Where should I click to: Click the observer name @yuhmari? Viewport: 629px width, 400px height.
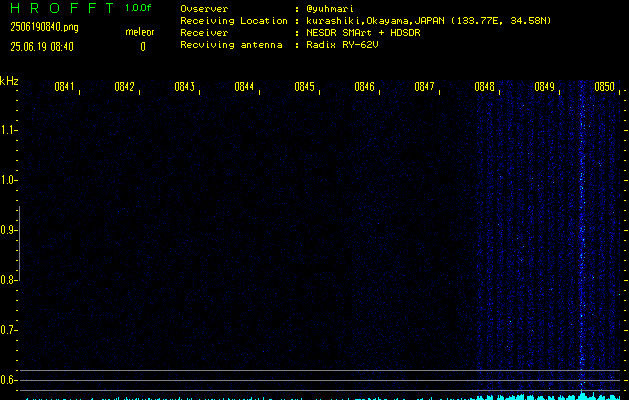point(330,9)
